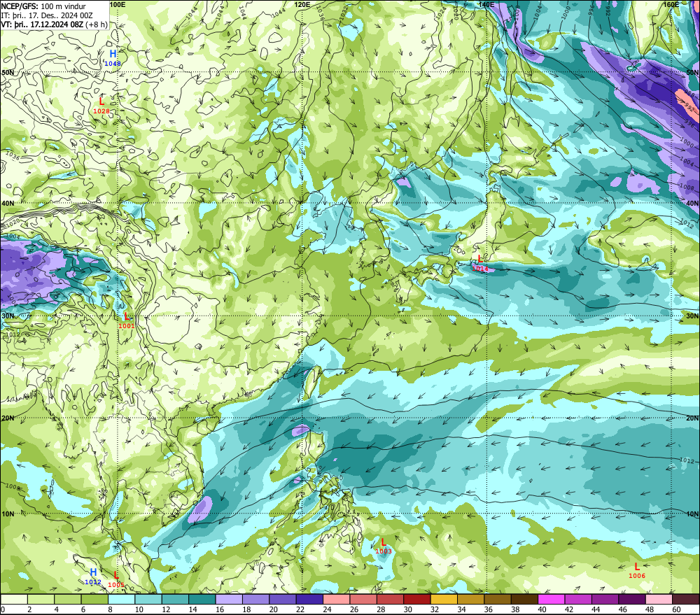Click the 'NCEP/GFS: 100 m vindur' title text

coord(43,6)
